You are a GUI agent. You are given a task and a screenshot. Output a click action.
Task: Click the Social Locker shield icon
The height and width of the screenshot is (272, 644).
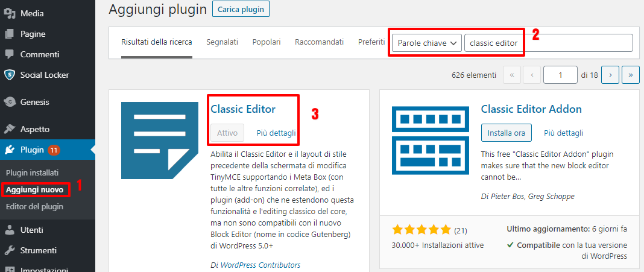[x=10, y=75]
